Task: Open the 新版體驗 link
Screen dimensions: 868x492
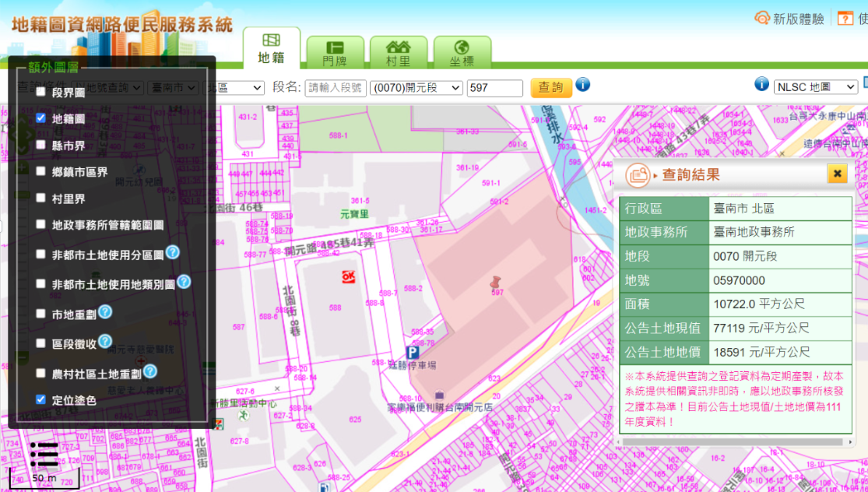Action: [798, 19]
